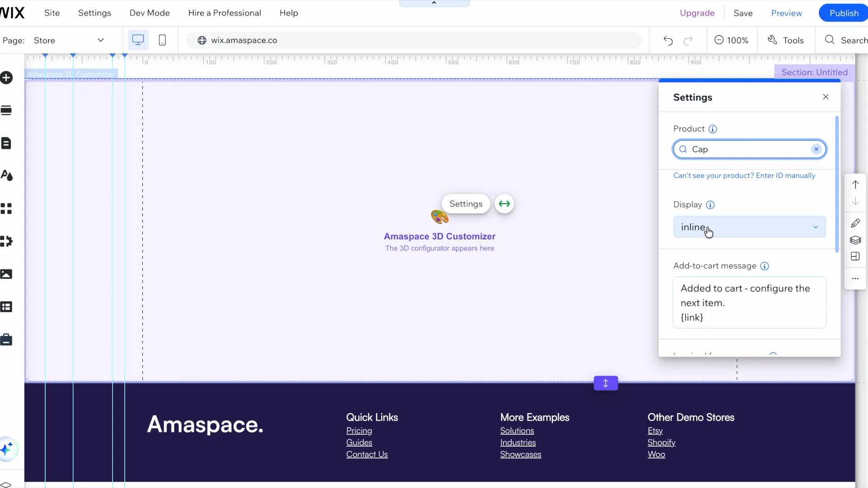Click Display info icon

click(710, 205)
